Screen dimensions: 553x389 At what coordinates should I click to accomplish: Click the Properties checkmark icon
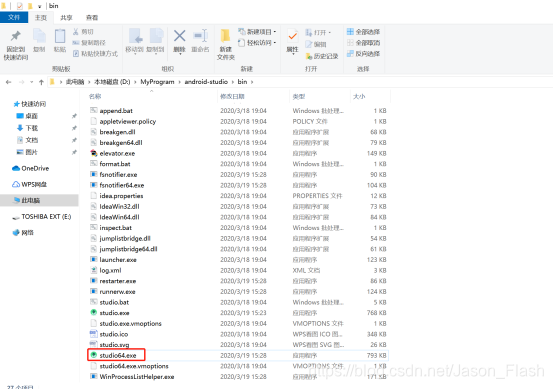292,36
